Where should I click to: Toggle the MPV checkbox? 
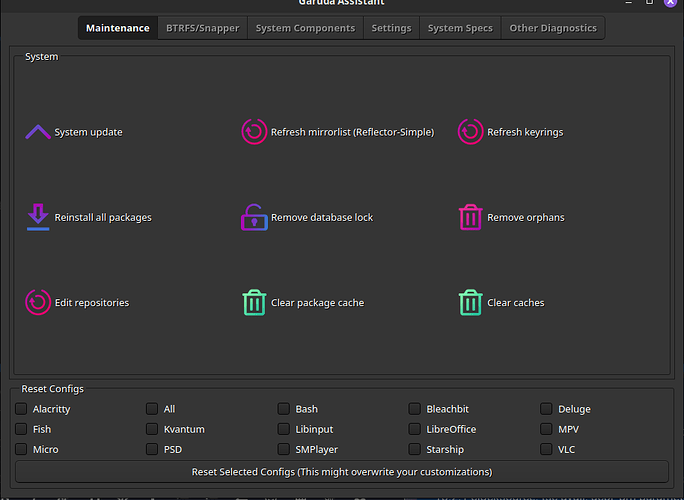click(x=546, y=429)
